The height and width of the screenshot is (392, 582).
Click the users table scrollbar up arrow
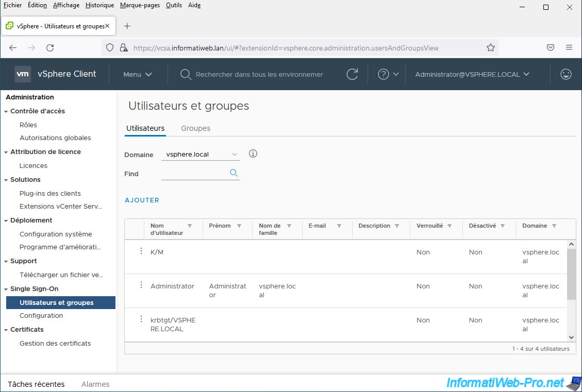571,244
